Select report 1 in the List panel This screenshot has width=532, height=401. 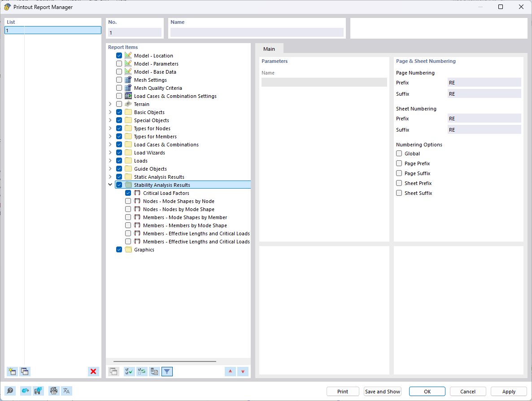(x=52, y=30)
